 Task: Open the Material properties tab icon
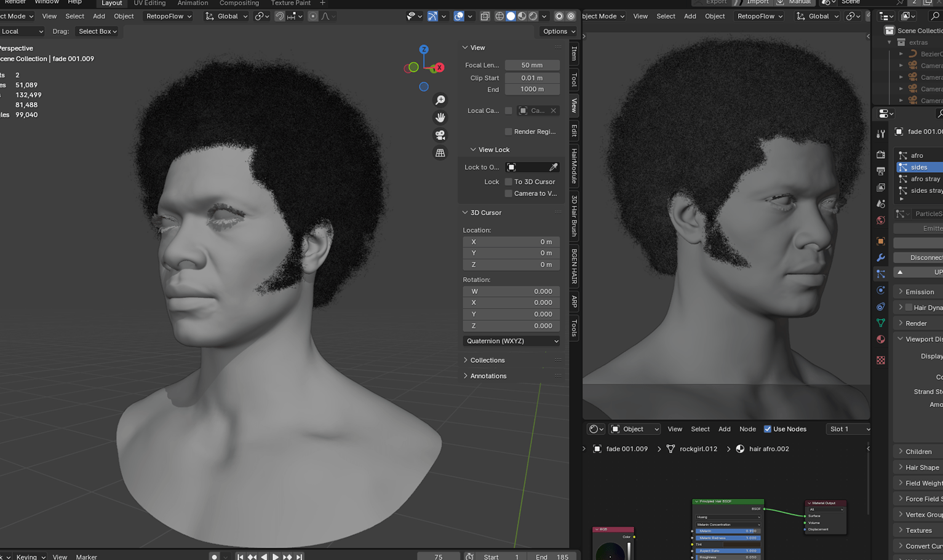(881, 339)
